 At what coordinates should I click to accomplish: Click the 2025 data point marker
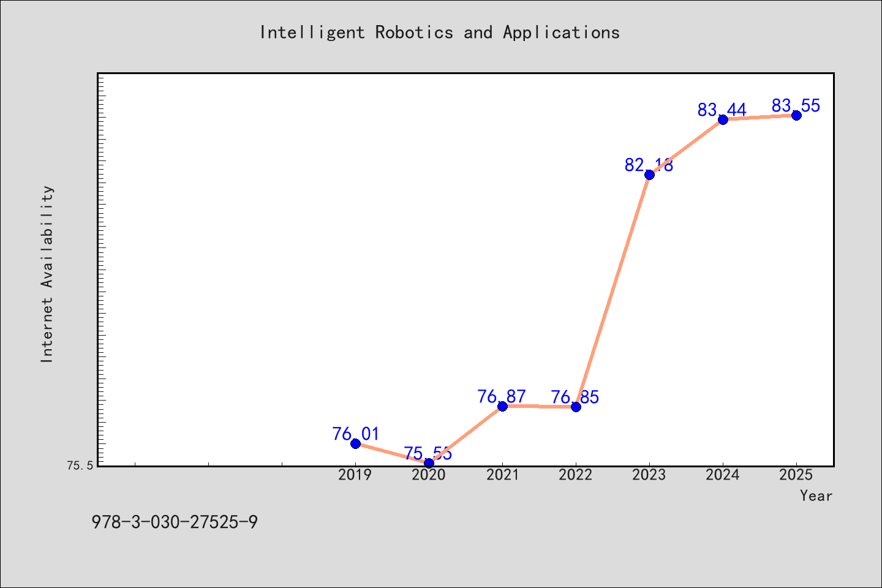point(796,115)
